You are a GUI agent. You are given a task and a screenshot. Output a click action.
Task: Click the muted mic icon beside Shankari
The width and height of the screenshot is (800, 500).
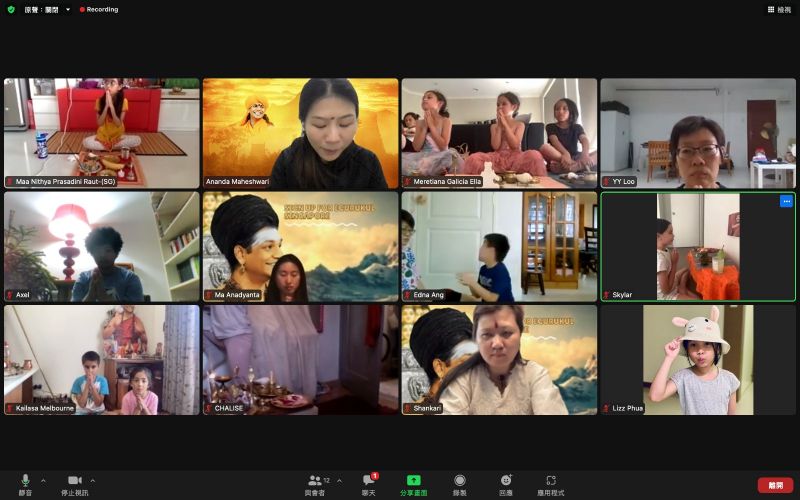[x=408, y=408]
